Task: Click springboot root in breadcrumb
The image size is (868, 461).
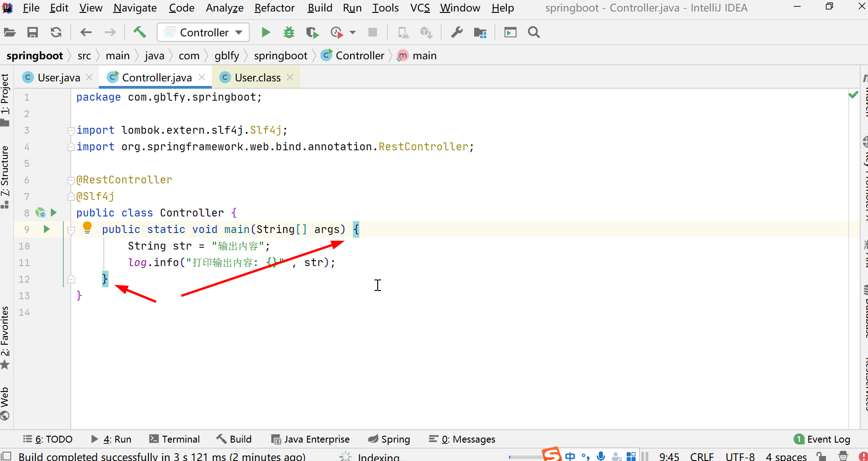Action: [x=34, y=56]
